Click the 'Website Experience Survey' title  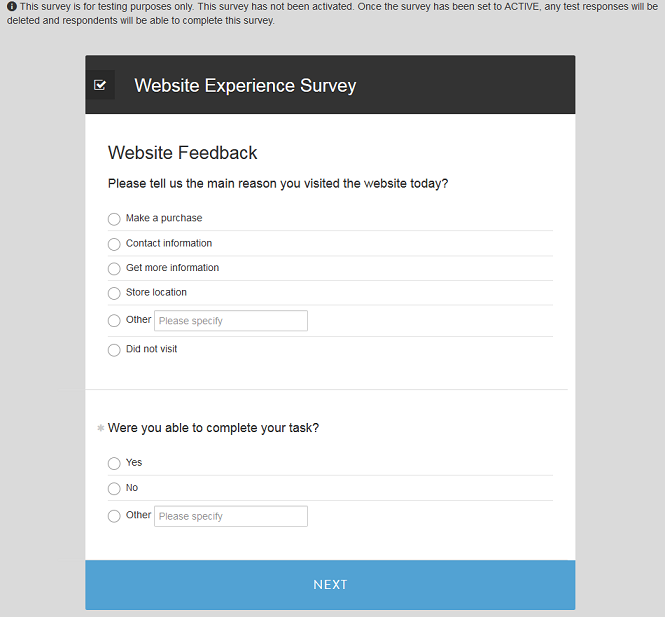click(245, 85)
